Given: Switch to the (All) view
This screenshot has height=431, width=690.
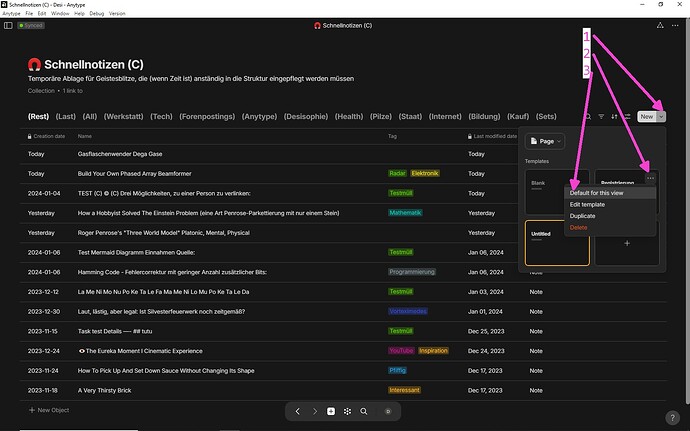Looking at the screenshot, I should [90, 117].
